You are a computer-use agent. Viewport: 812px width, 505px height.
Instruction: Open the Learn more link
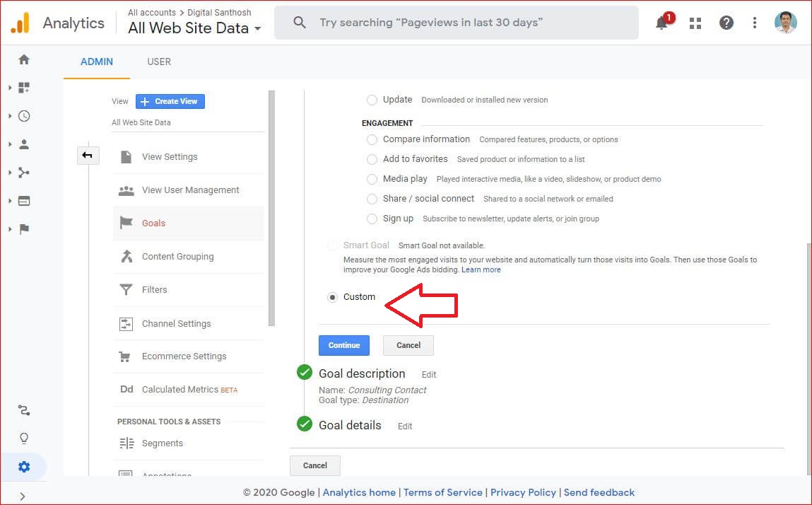[481, 269]
